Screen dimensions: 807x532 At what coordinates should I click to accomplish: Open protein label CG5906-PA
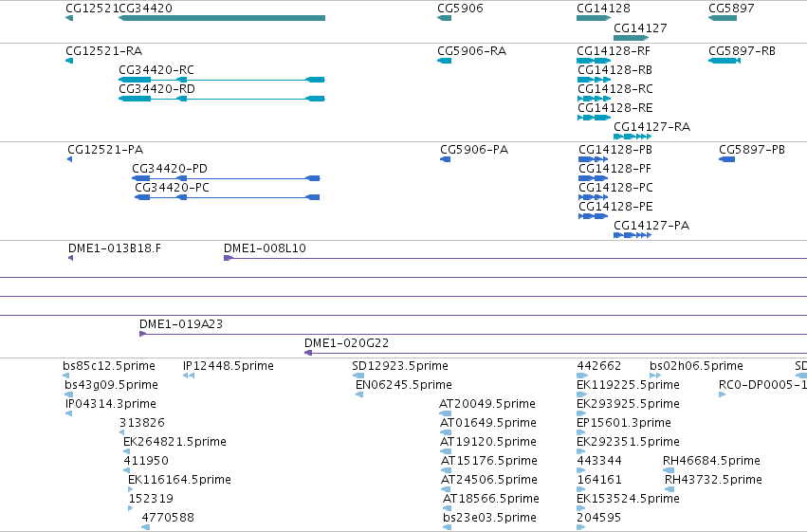click(474, 150)
